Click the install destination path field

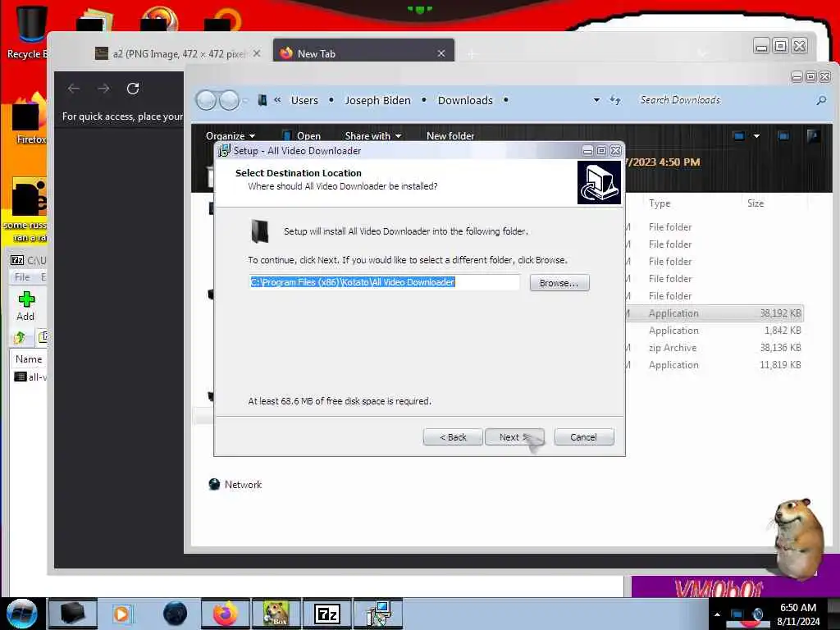(384, 282)
